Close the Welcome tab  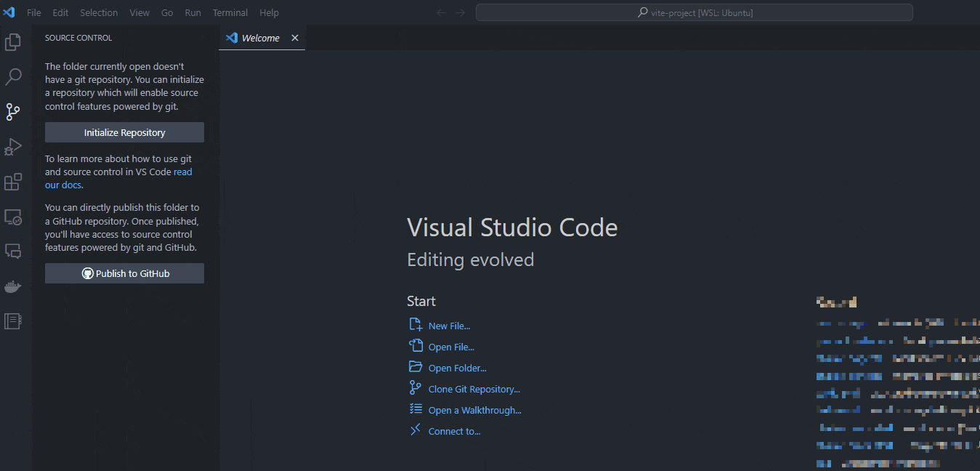click(x=295, y=38)
